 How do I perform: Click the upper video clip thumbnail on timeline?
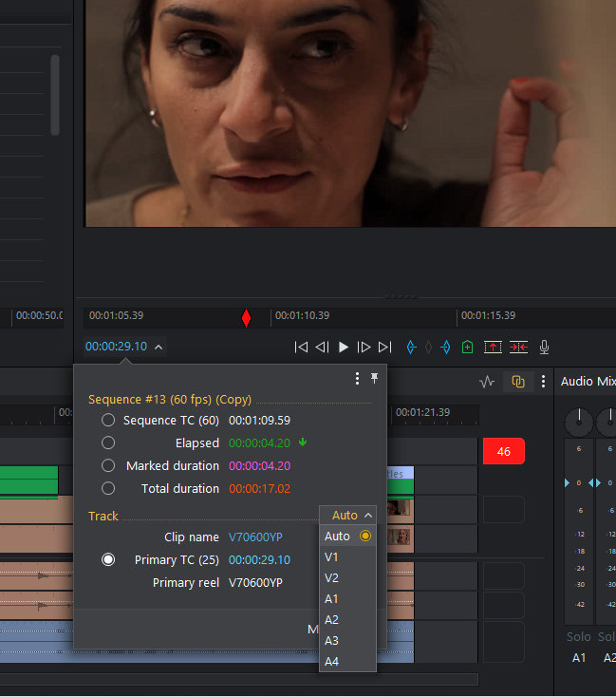click(399, 508)
